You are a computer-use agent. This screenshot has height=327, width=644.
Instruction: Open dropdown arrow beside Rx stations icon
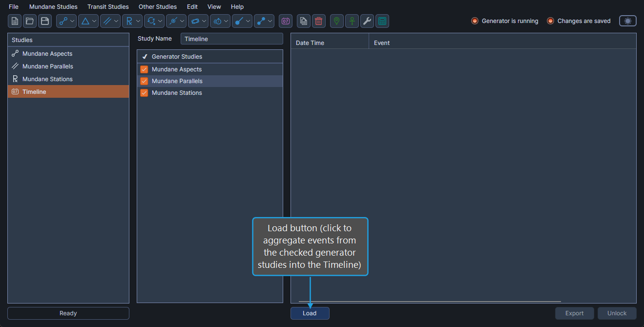138,21
